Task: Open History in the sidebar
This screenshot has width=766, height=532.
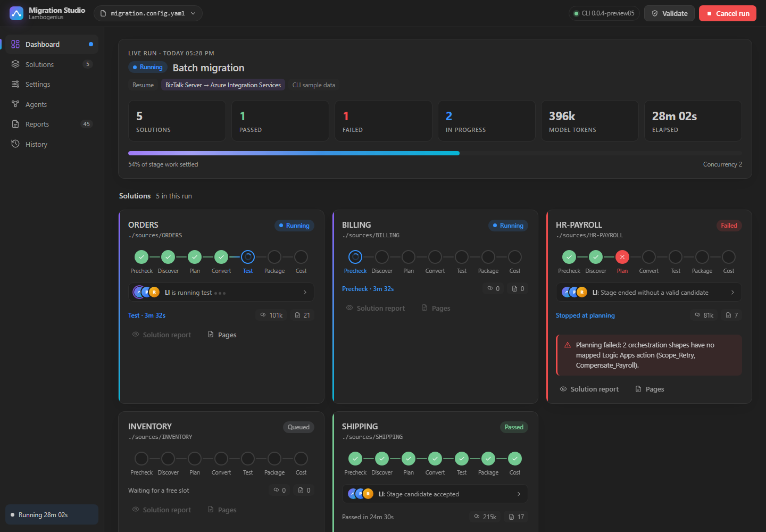Action: tap(52, 144)
